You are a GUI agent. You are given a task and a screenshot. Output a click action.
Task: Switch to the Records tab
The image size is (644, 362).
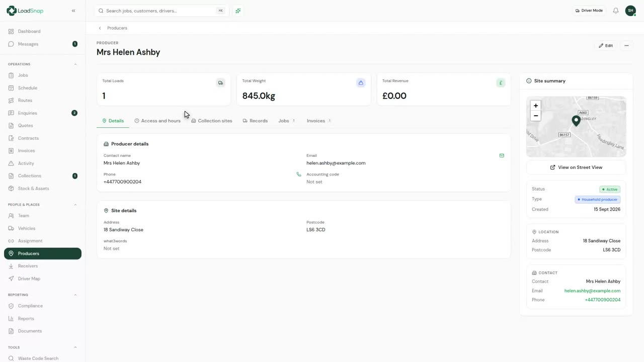pyautogui.click(x=255, y=121)
